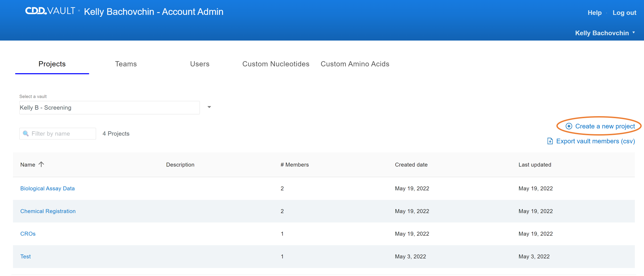Screen dimensions: 644x276
Task: Click the Account Admin page title
Action: (x=154, y=12)
